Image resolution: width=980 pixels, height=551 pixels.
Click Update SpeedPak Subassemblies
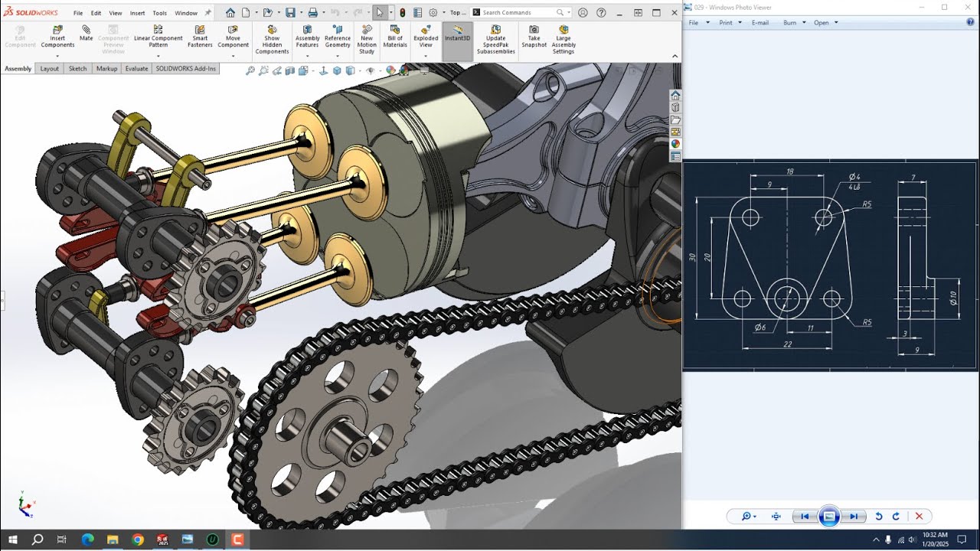(495, 40)
